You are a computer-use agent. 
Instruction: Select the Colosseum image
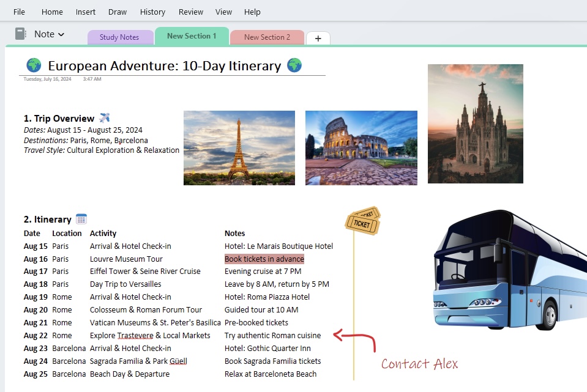point(361,148)
